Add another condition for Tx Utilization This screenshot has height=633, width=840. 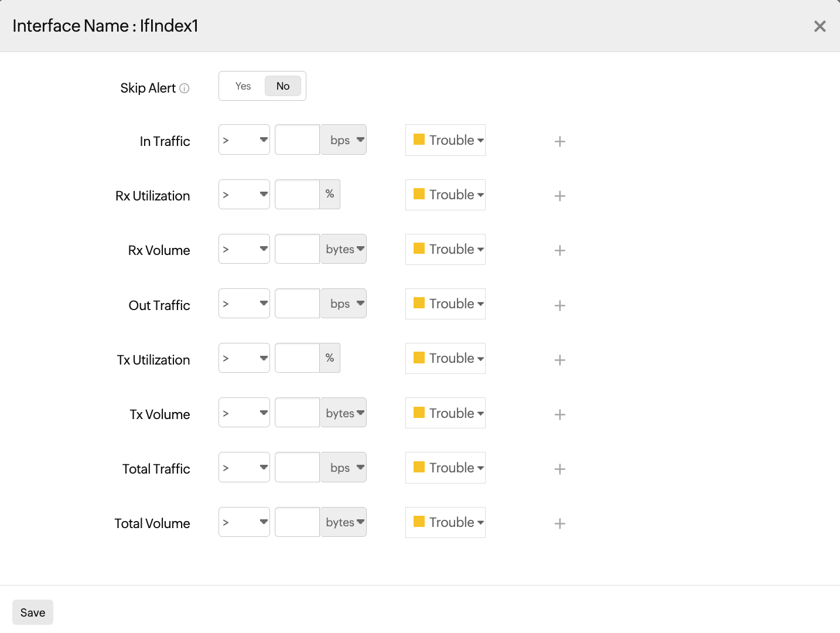coord(560,360)
